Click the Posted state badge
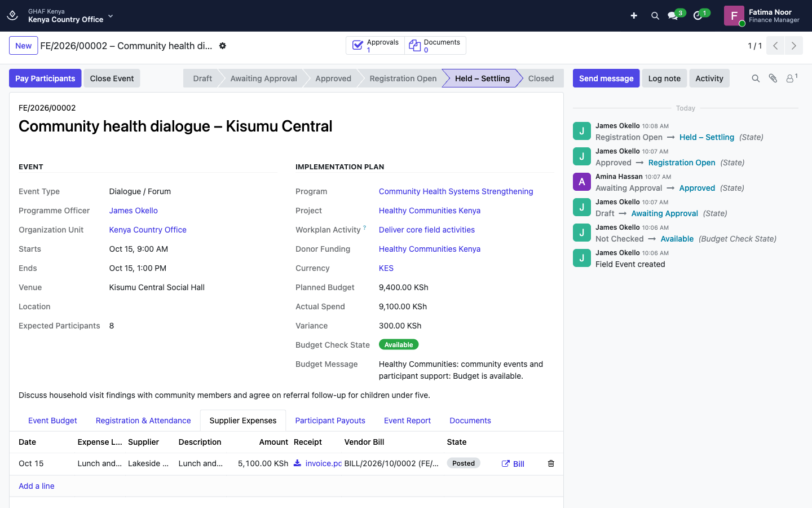This screenshot has height=508, width=812. coord(464,463)
